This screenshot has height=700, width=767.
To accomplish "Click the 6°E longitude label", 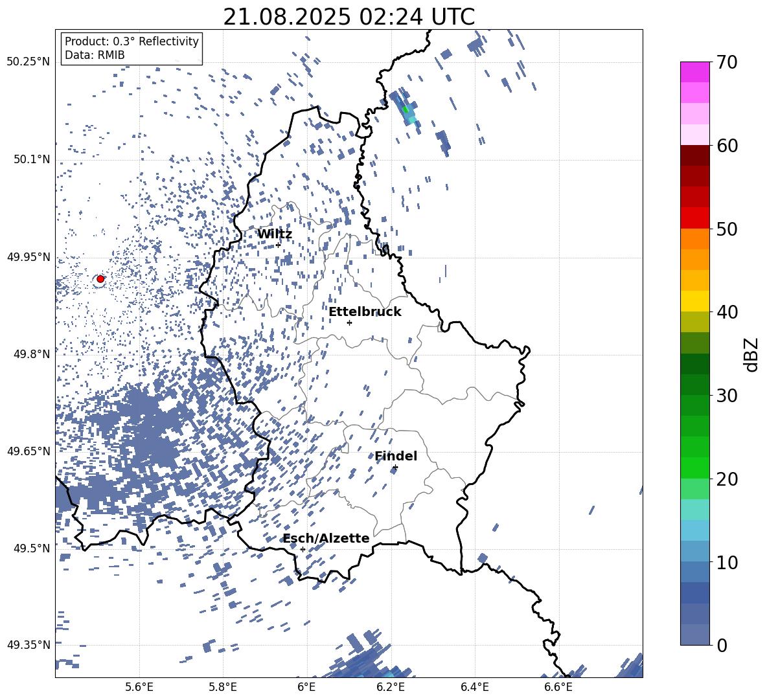I will 306,687.
